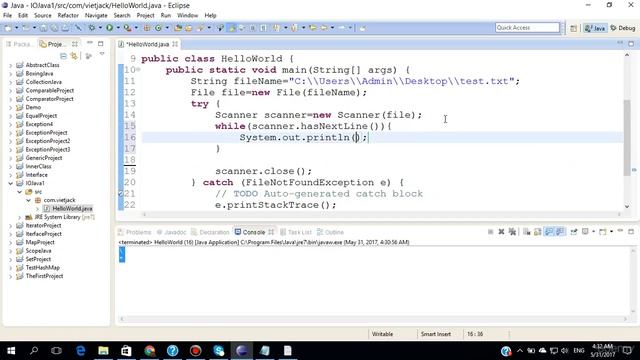Click the New file icon in the toolbar

click(x=8, y=28)
